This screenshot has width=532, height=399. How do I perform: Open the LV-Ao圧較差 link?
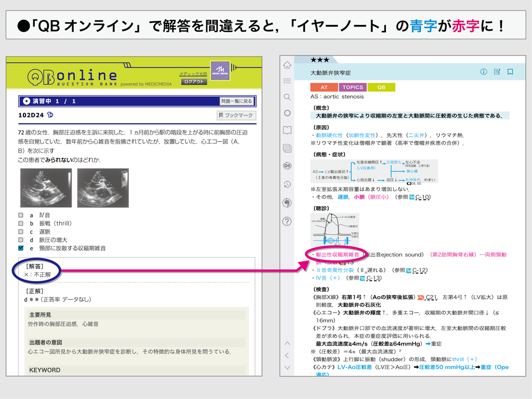354,367
